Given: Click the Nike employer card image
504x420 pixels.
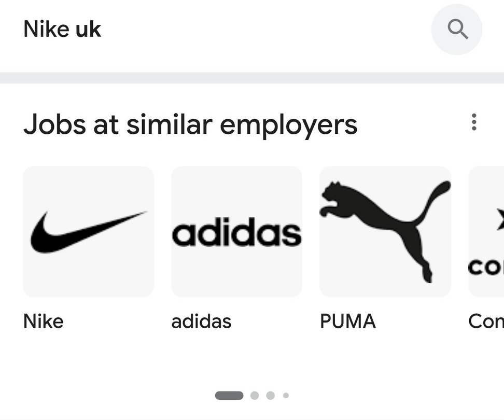Looking at the screenshot, I should tap(88, 231).
